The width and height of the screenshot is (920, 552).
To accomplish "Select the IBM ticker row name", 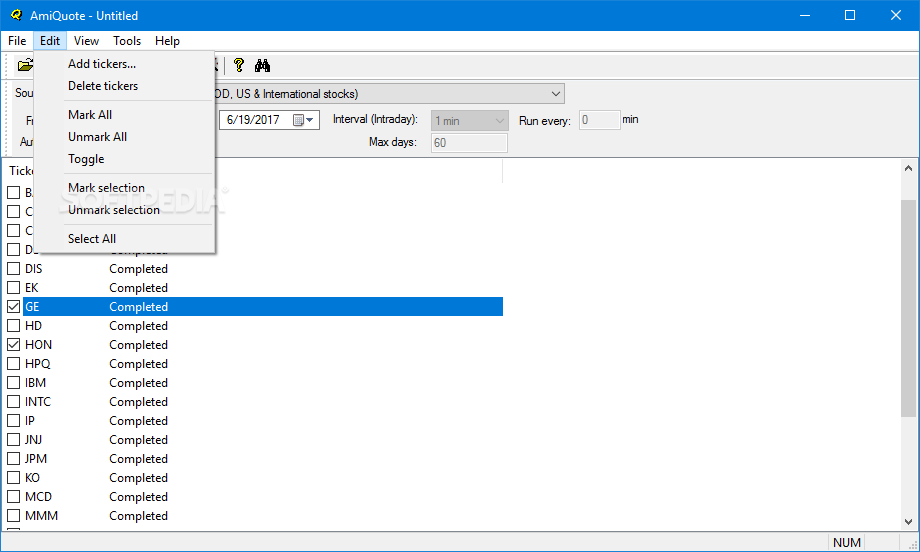I will pos(35,382).
